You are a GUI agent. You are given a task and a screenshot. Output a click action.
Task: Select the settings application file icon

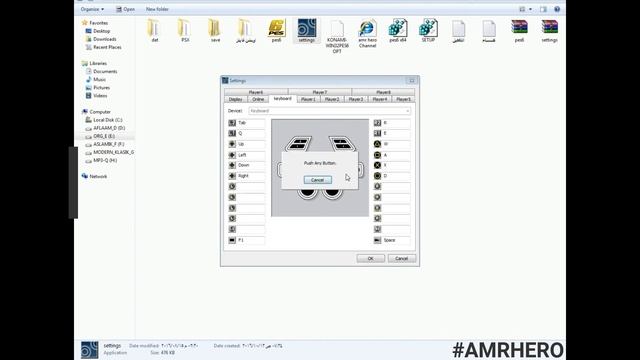[307, 31]
